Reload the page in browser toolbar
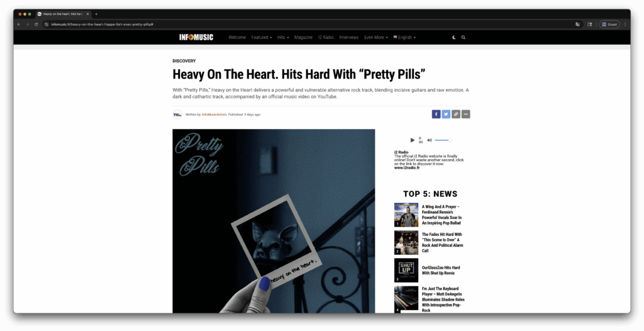Screen dimensions: 644x331 pyautogui.click(x=36, y=25)
